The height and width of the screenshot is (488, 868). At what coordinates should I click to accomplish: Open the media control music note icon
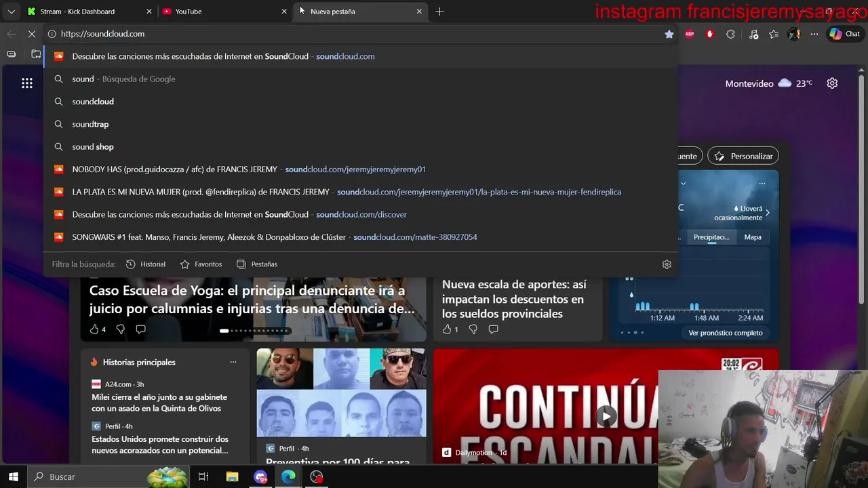pos(753,34)
